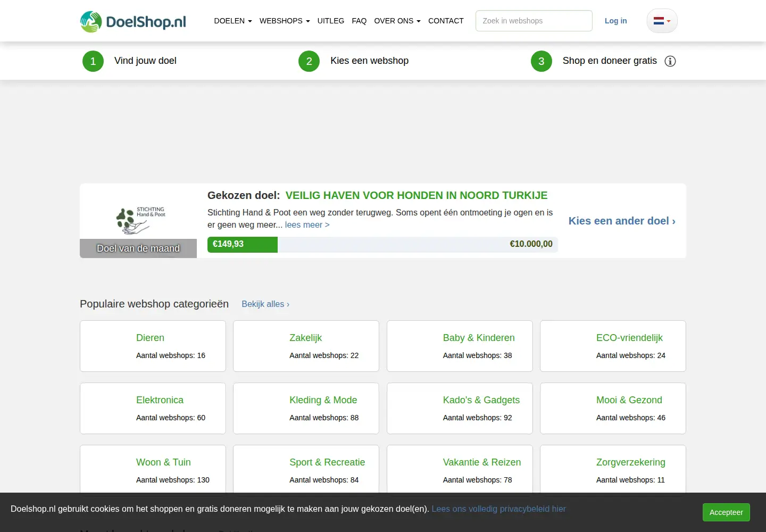Click Kies een ander doel link

(x=622, y=221)
